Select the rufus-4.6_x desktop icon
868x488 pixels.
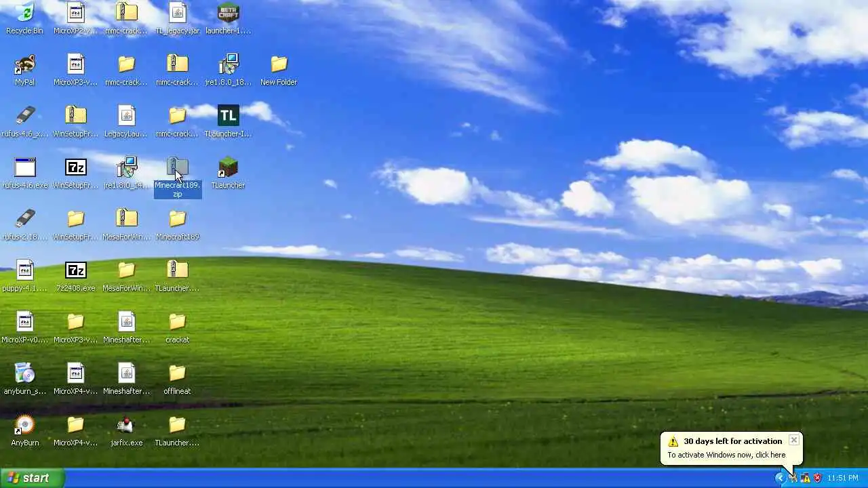tap(24, 116)
